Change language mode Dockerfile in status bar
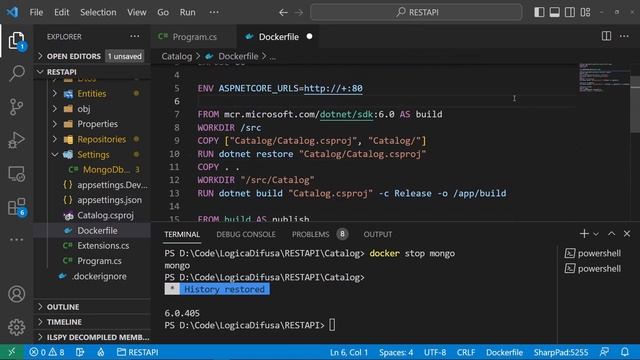The height and width of the screenshot is (360, 640). pos(504,352)
